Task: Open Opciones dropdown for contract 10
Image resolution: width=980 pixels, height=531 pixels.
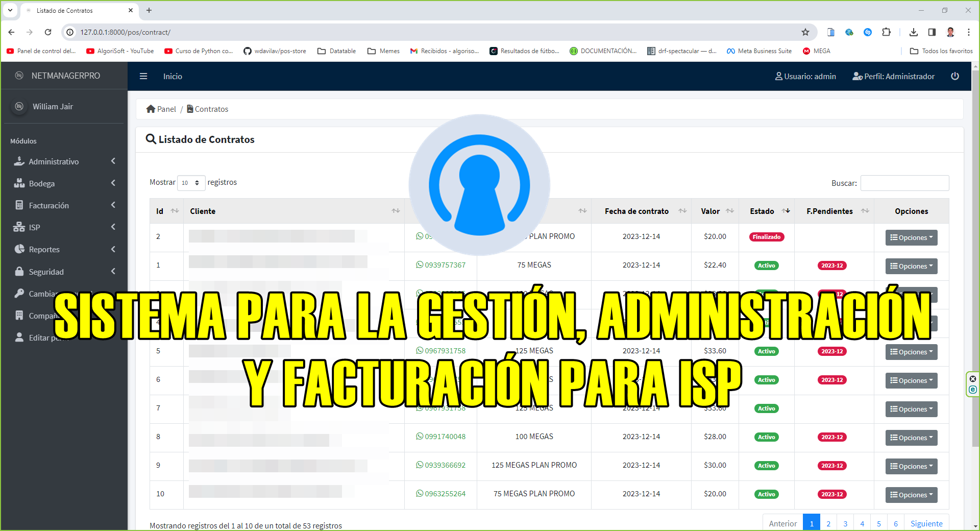Action: 911,495
